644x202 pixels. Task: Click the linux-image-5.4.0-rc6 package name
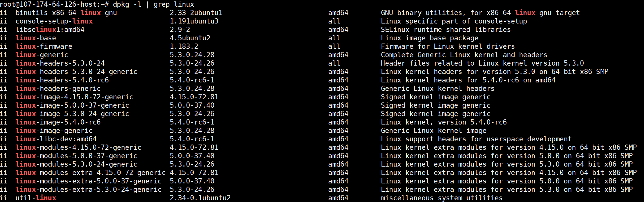coord(58,122)
